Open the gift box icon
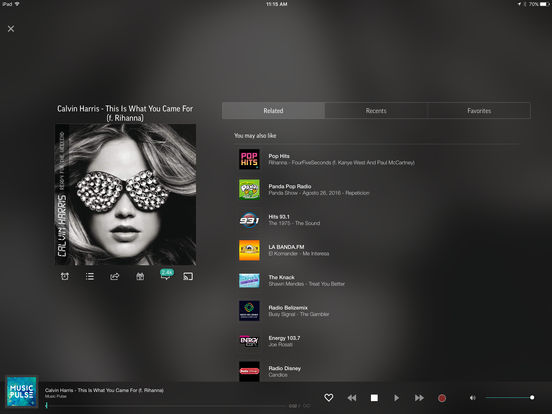The image size is (552, 414). [140, 276]
